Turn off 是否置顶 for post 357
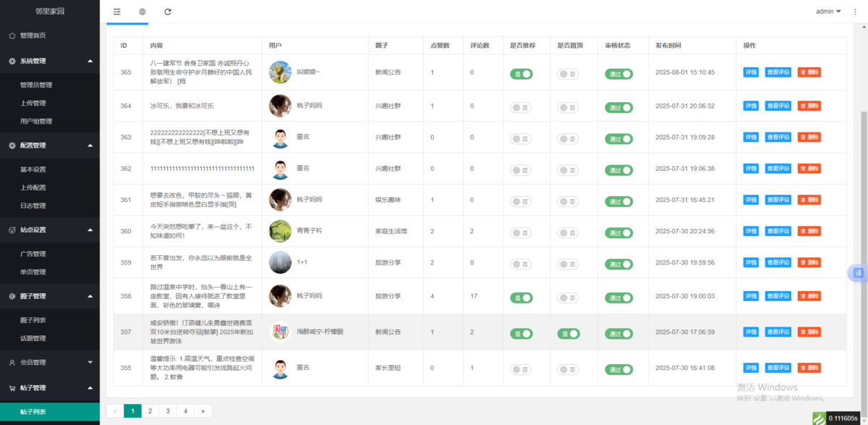The height and width of the screenshot is (425, 868). [569, 334]
